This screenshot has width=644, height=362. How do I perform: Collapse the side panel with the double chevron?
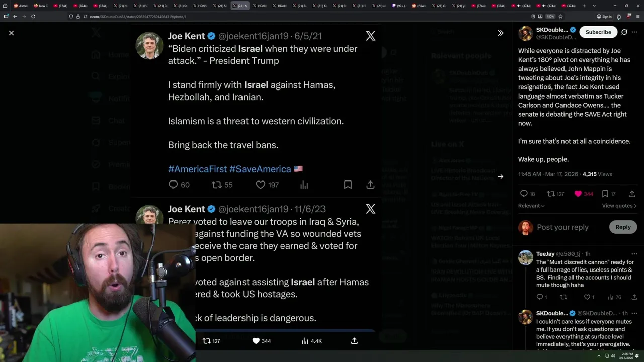click(x=501, y=33)
